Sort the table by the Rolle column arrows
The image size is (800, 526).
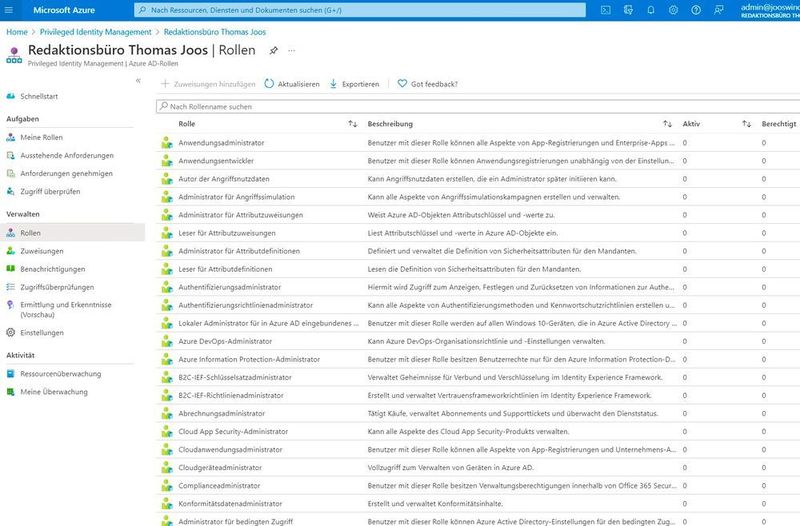(x=353, y=124)
